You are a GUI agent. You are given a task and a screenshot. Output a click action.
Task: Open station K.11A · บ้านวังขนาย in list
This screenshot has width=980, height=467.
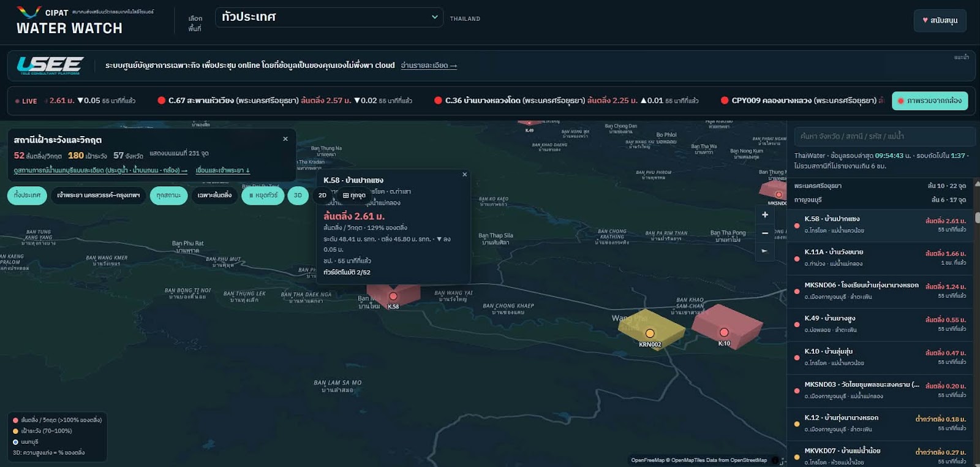(880, 257)
